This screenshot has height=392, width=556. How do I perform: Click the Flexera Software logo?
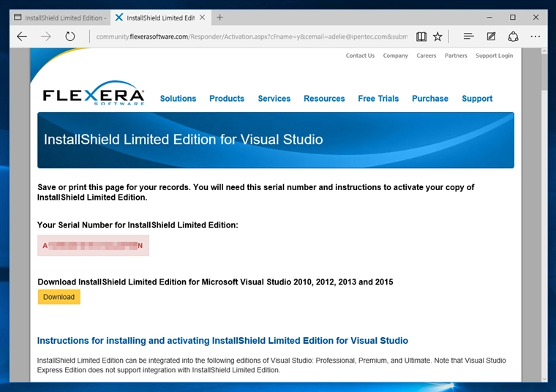pos(94,93)
